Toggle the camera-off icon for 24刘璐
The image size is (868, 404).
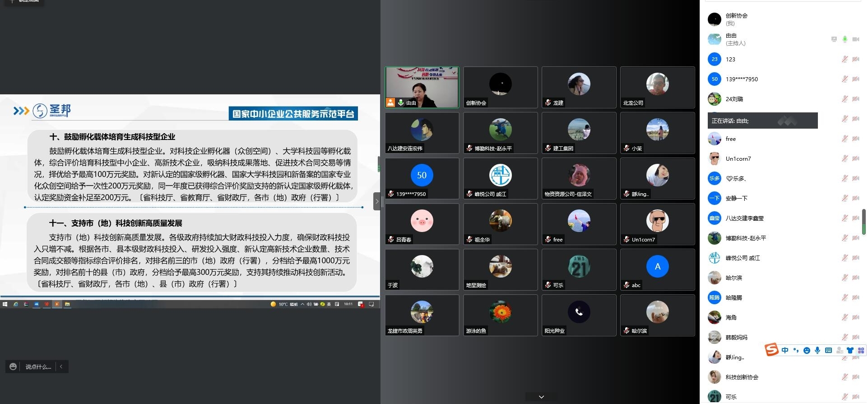tap(856, 99)
